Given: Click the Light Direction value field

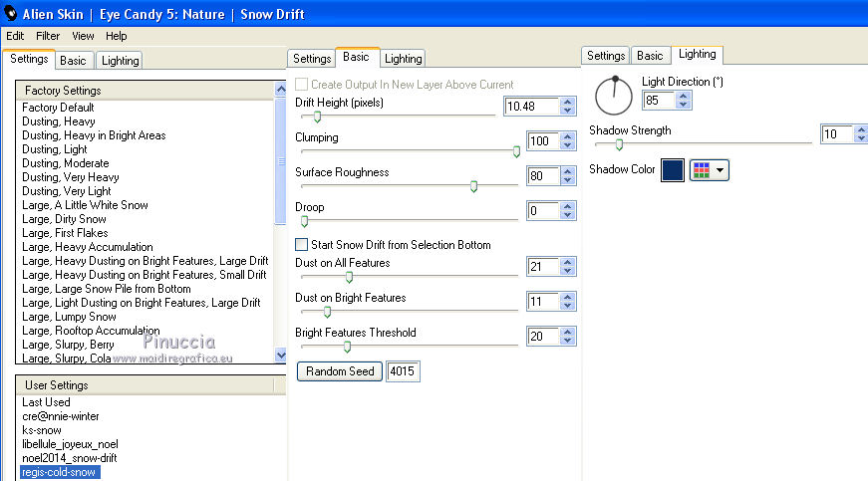Looking at the screenshot, I should [x=659, y=100].
